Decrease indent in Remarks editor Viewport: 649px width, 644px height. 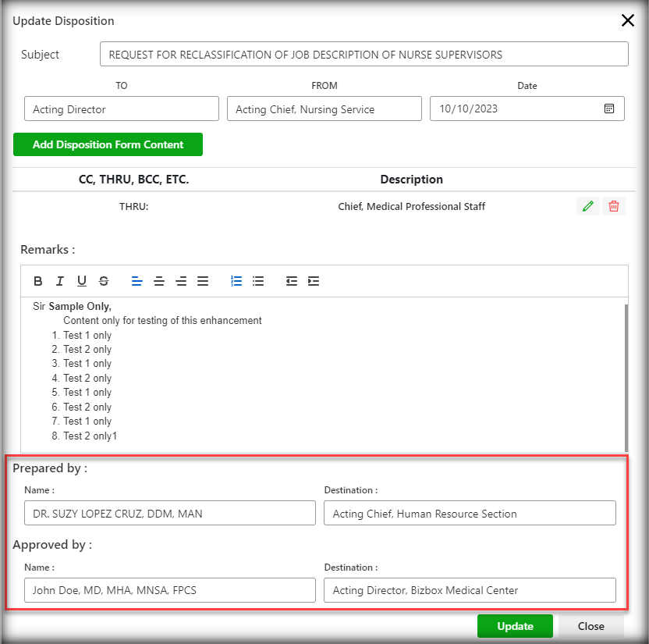pyautogui.click(x=292, y=281)
